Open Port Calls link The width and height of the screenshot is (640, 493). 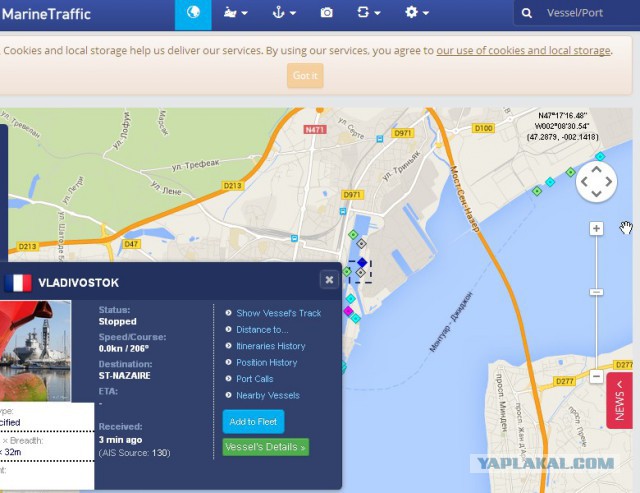pyautogui.click(x=255, y=379)
